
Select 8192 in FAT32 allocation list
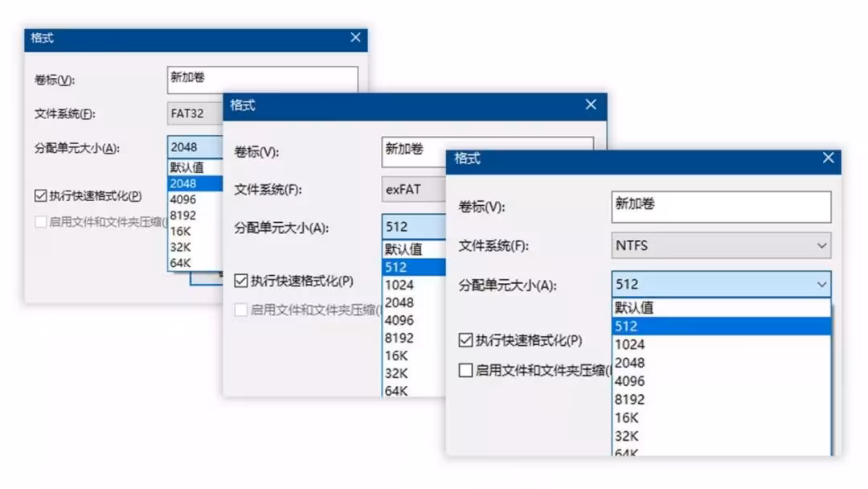point(195,215)
